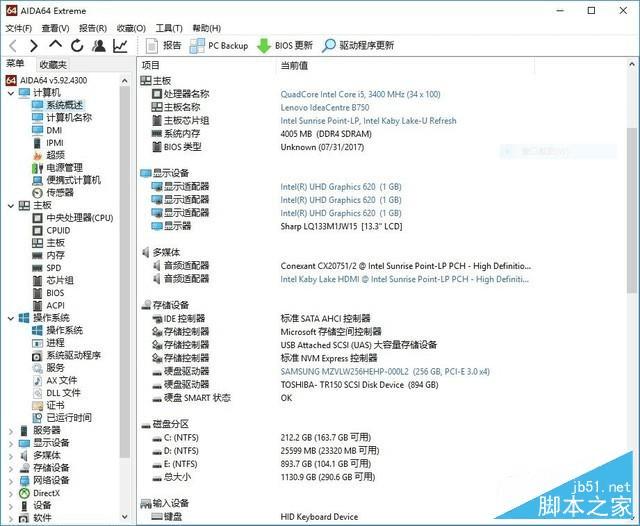
Task: Open the 报告(R) menu
Action: point(93,28)
